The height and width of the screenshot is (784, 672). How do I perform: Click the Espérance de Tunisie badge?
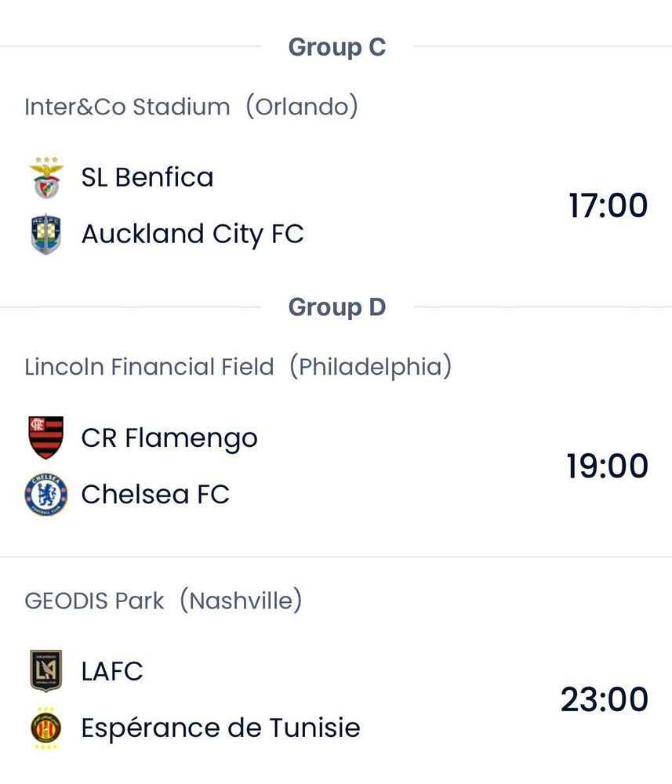point(46,728)
